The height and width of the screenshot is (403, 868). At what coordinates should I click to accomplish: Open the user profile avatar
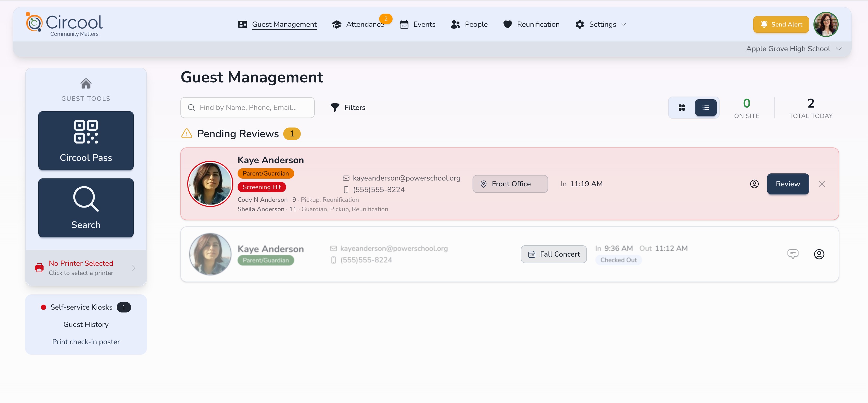pyautogui.click(x=825, y=24)
